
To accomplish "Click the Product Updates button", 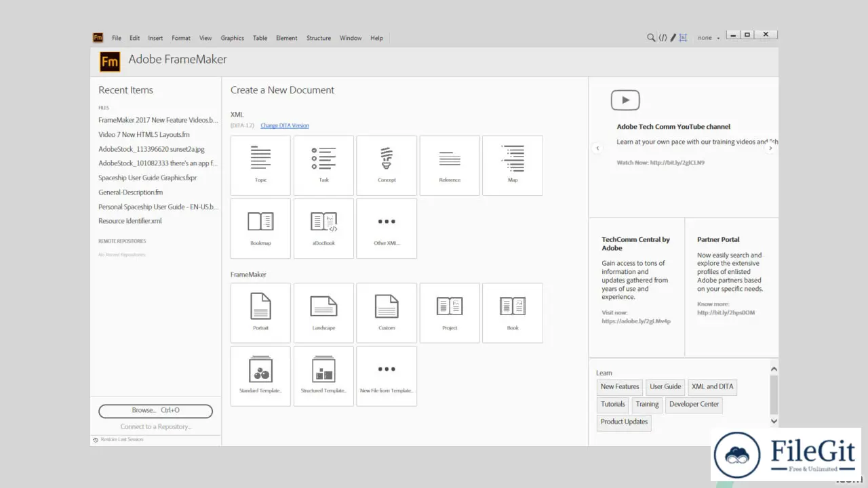I will tap(624, 422).
